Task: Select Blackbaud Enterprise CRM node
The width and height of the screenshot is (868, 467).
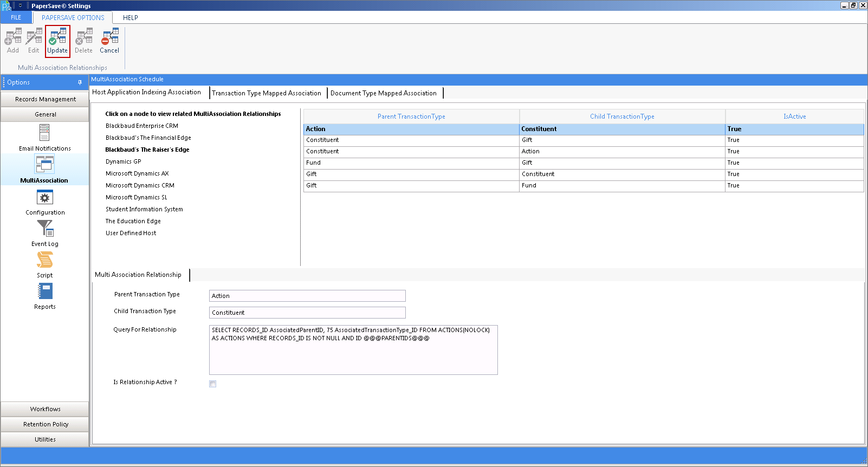Action: click(142, 126)
